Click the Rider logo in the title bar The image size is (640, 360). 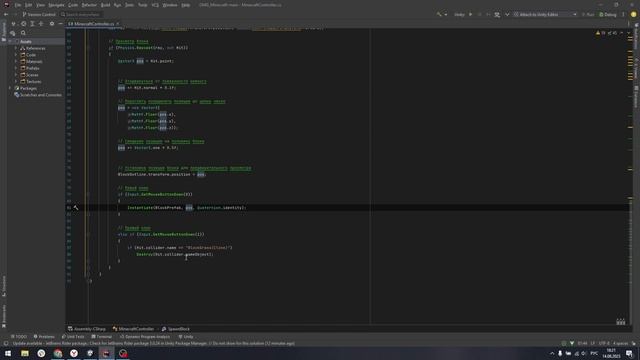[6, 5]
